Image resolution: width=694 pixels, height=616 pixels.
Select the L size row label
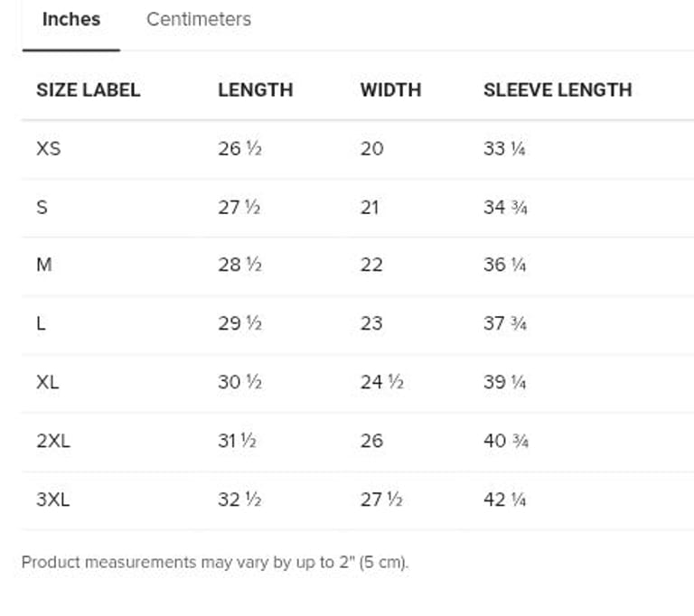[x=42, y=323]
